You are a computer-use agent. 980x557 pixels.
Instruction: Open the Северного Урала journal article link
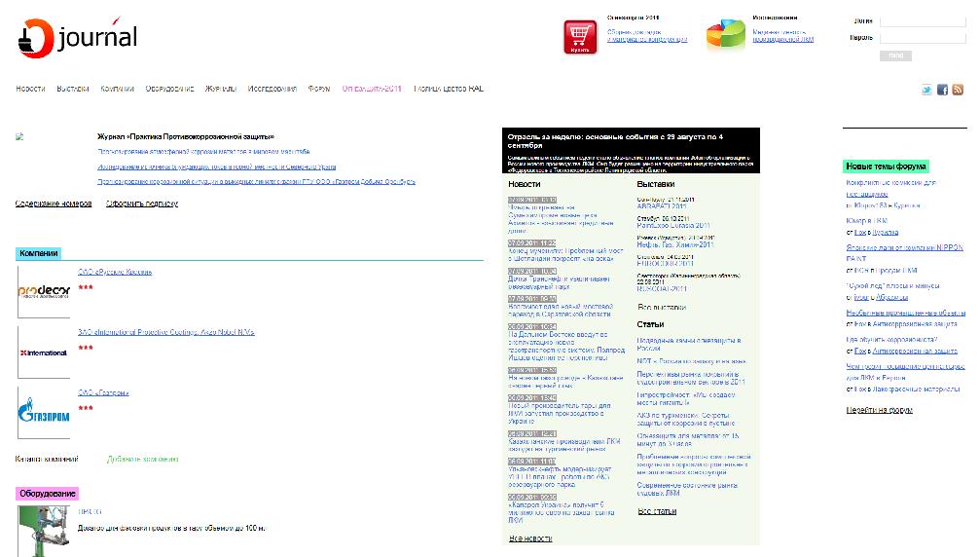(x=217, y=167)
